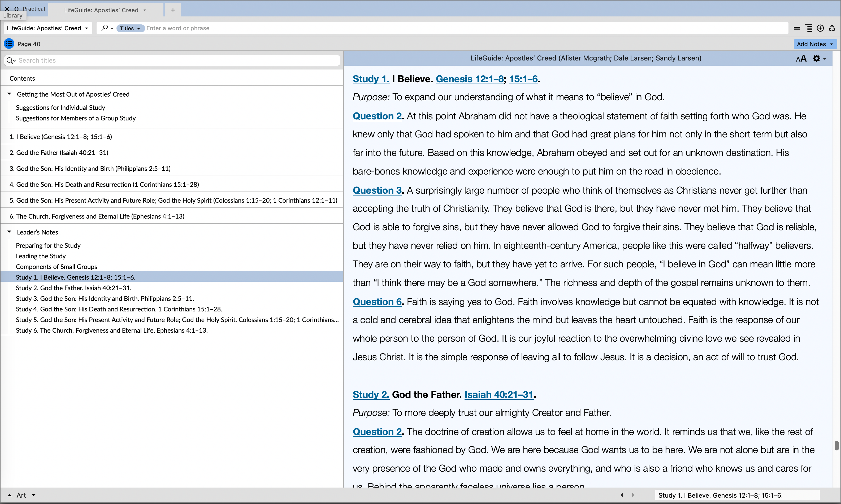Open the Isaiah 40:21–31 reference link

(x=499, y=394)
